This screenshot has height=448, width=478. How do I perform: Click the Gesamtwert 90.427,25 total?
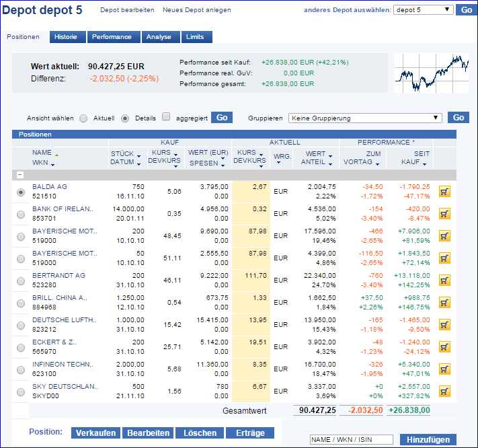click(317, 410)
